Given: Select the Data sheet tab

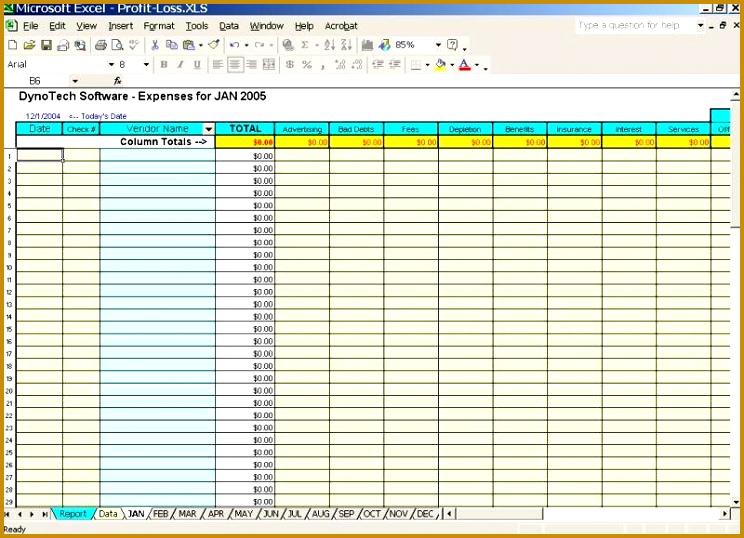Looking at the screenshot, I should pos(108,514).
